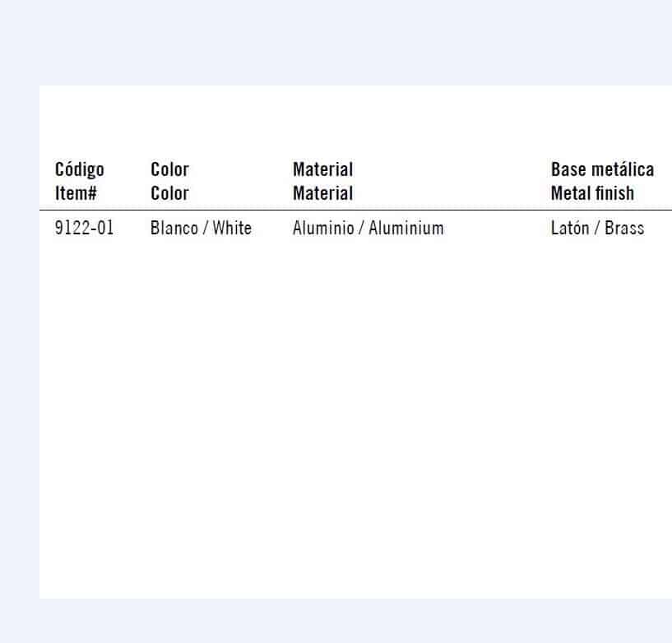
Task: Select the Item# header label
Action: (x=76, y=193)
